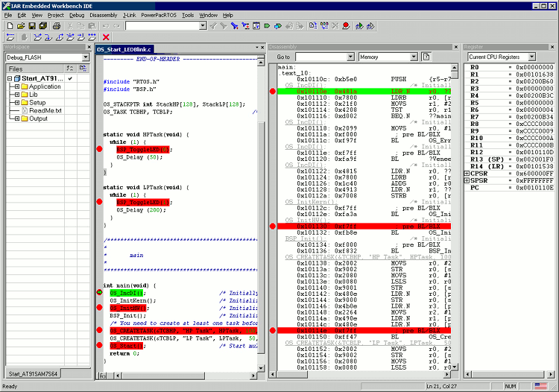Click the Toggle Breakpoint red dot icon
The image size is (559, 392).
[346, 25]
